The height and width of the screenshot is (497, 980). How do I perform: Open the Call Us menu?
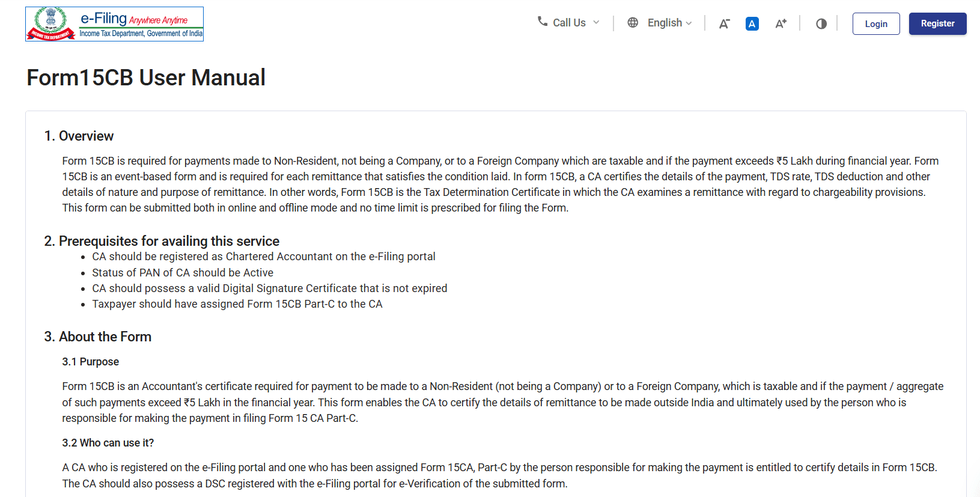tap(569, 23)
